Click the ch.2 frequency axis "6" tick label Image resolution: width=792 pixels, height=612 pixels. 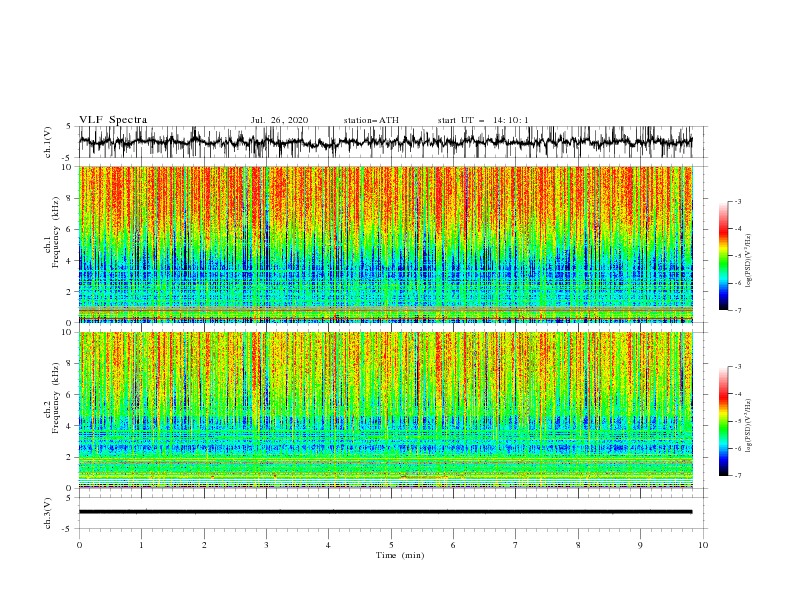pos(69,395)
